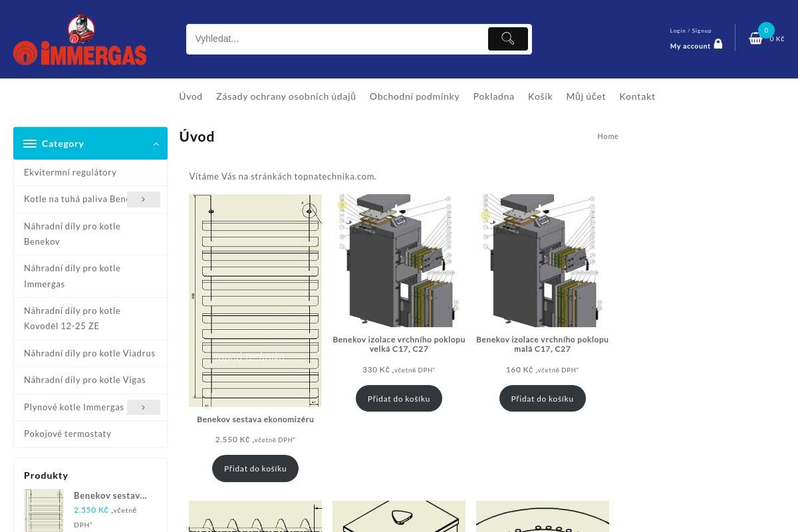Click the Produkty widget heading
The image size is (798, 532).
[x=46, y=475]
